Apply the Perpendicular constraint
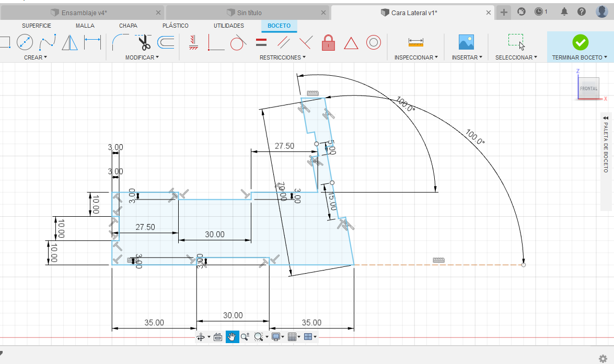614x364 pixels. coord(306,42)
